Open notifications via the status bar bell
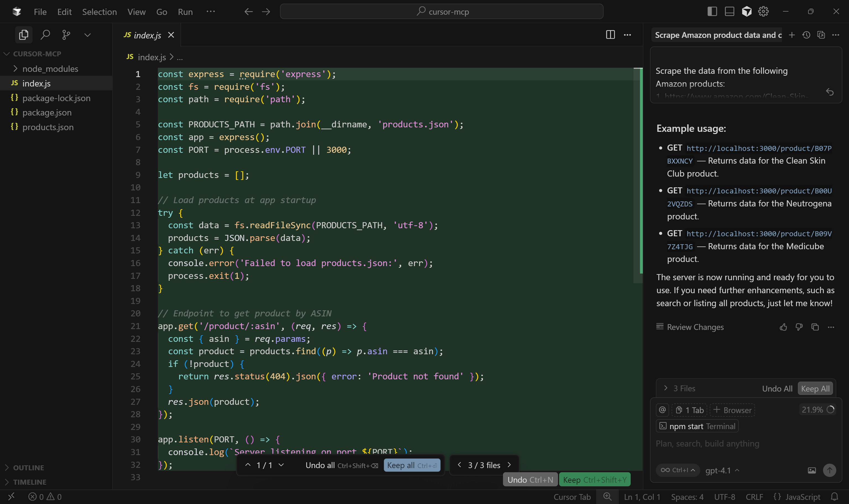This screenshot has height=504, width=849. (836, 497)
